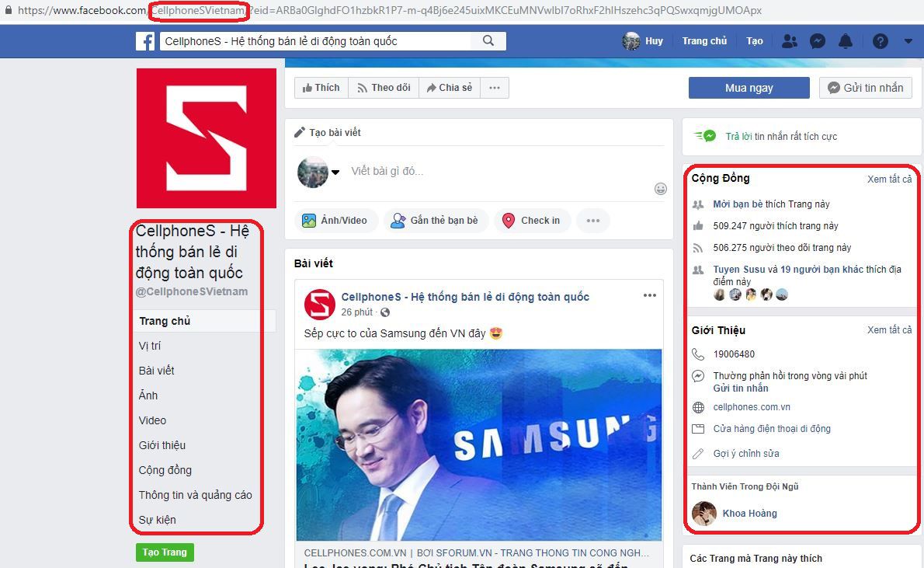Image resolution: width=924 pixels, height=568 pixels.
Task: Click the Facebook search field
Action: coord(315,40)
